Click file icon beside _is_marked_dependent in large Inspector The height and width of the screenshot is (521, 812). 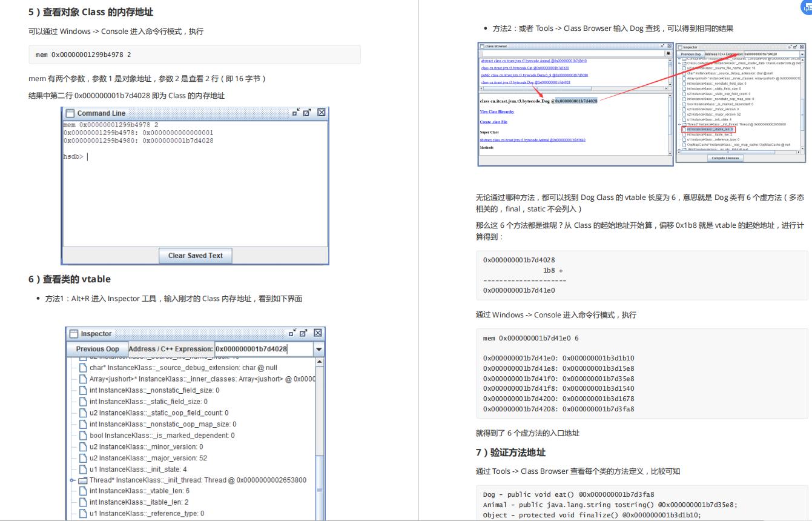point(84,435)
